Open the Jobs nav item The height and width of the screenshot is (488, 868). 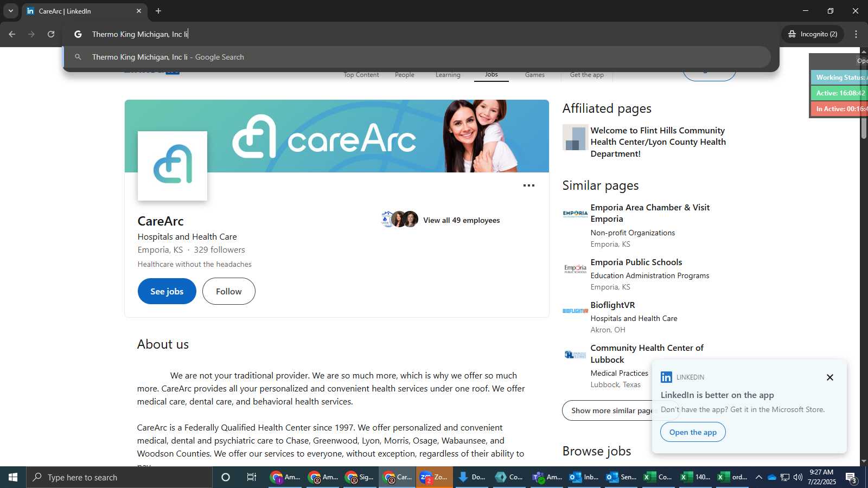pos(492,75)
